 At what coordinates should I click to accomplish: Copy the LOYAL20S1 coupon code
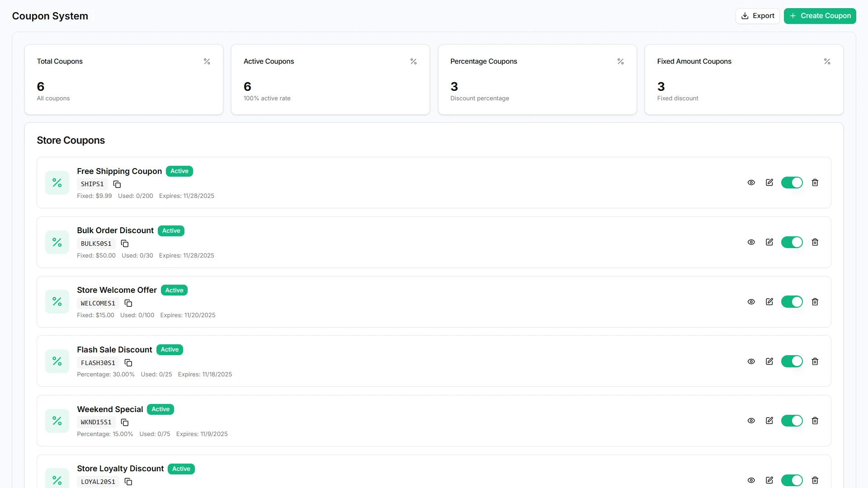pyautogui.click(x=128, y=482)
